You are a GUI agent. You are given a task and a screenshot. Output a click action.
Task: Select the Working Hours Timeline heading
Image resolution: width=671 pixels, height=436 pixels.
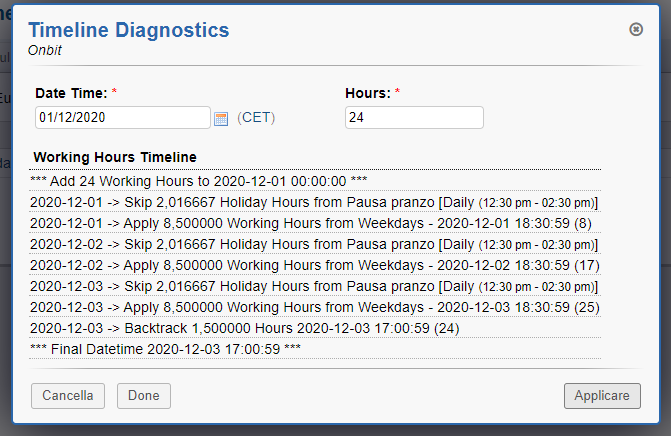[115, 157]
